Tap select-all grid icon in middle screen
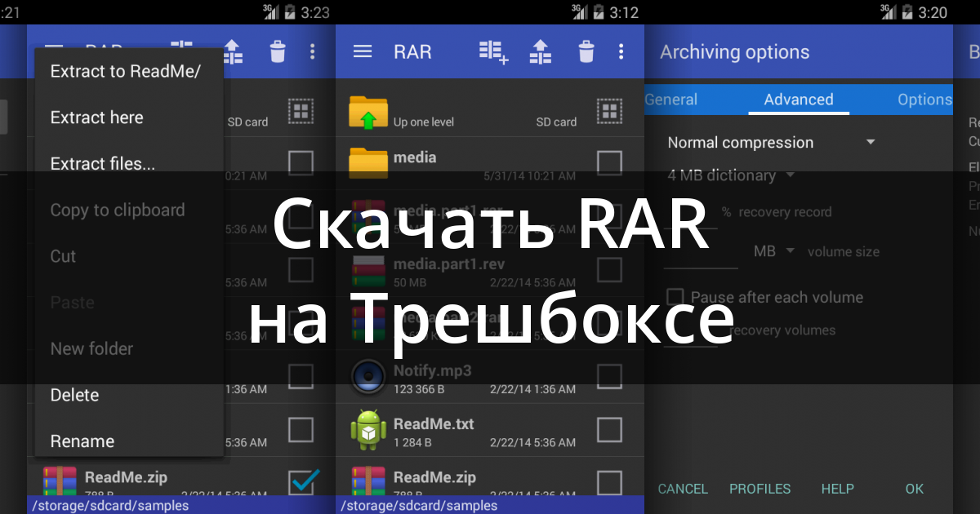The height and width of the screenshot is (514, 980). pos(609,111)
